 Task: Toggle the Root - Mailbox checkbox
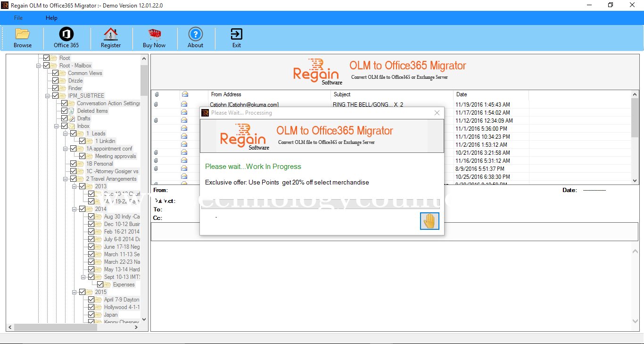[x=46, y=66]
